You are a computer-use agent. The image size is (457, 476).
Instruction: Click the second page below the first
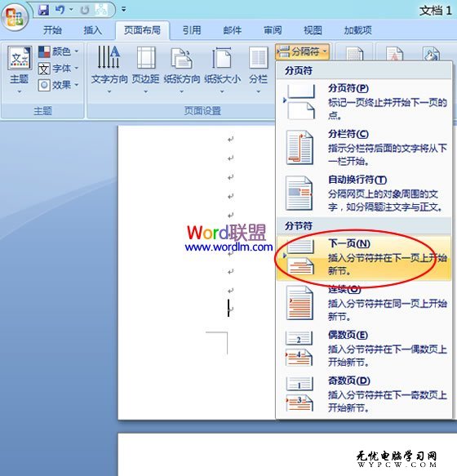(287, 455)
